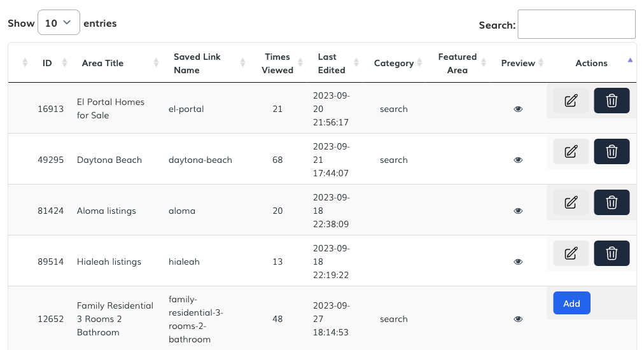Image resolution: width=644 pixels, height=350 pixels.
Task: Sort by Times Viewed column
Action: pyautogui.click(x=277, y=63)
